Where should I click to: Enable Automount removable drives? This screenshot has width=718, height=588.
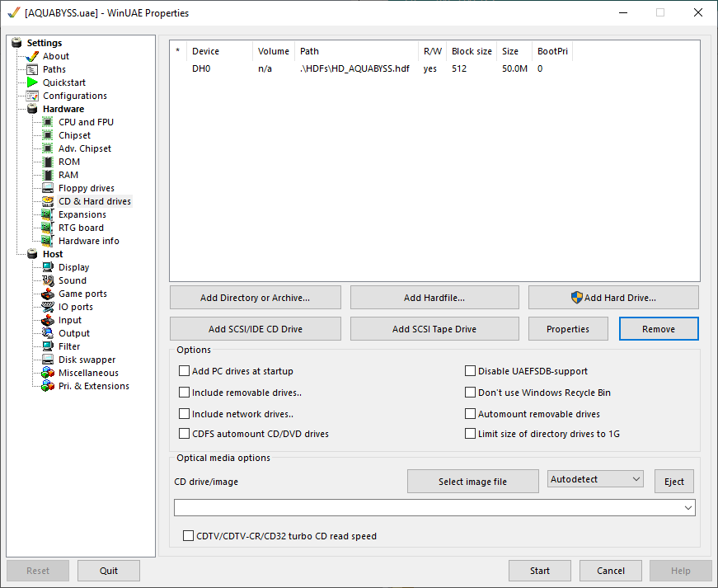click(470, 414)
